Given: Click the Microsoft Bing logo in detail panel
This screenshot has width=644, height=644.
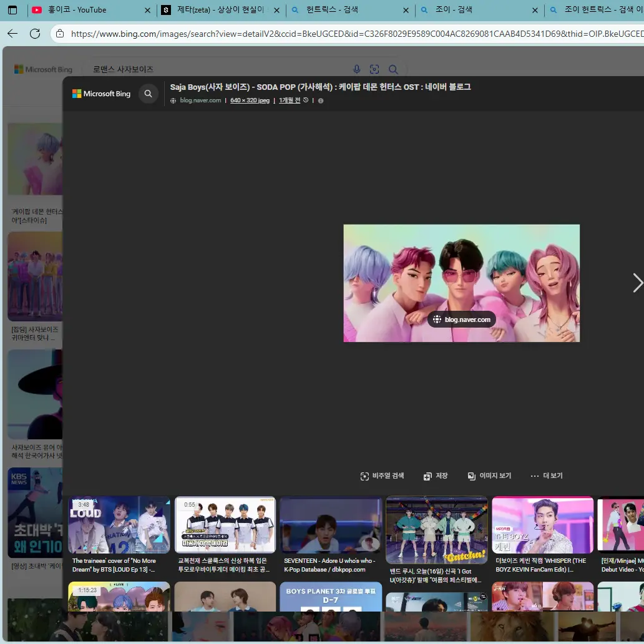Looking at the screenshot, I should (102, 94).
